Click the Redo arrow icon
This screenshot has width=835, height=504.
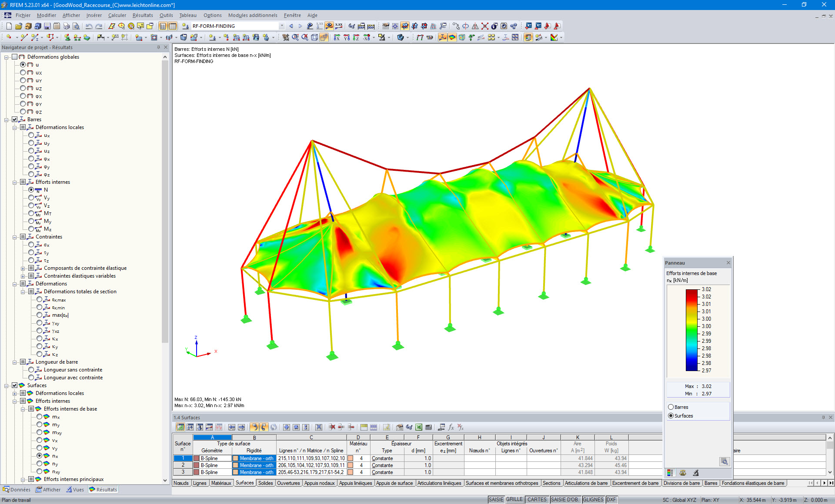coord(99,26)
